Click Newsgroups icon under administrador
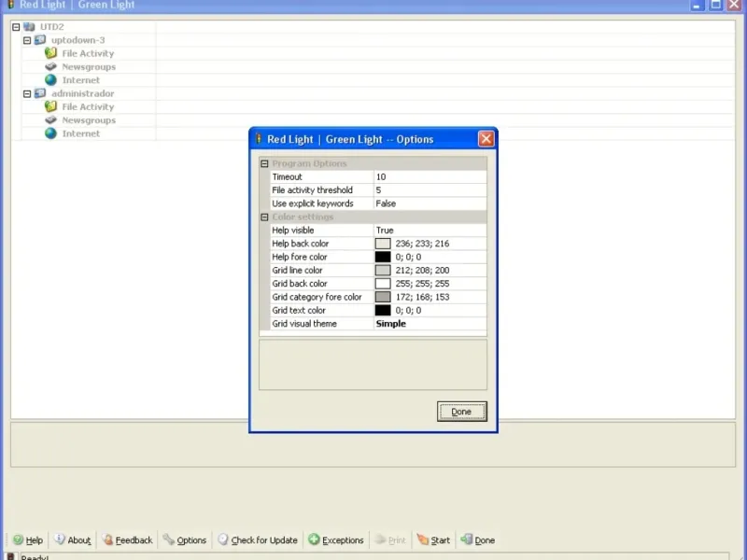This screenshot has width=747, height=560. click(51, 120)
